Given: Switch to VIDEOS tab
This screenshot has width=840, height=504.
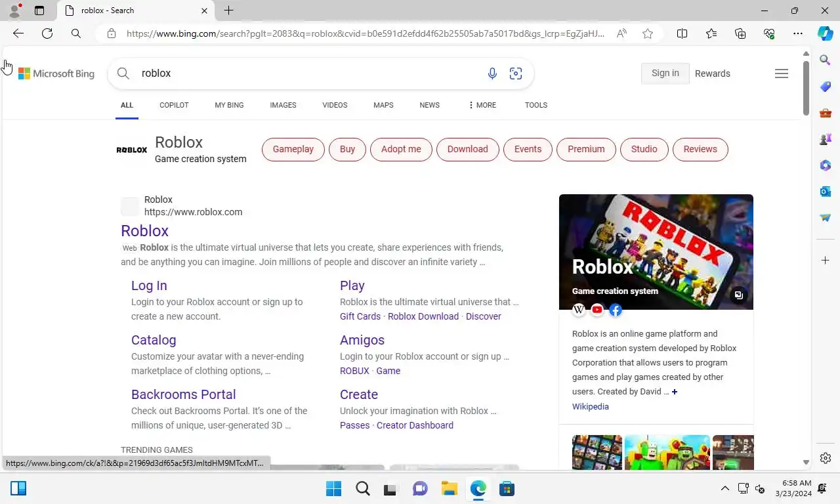Looking at the screenshot, I should pyautogui.click(x=335, y=105).
